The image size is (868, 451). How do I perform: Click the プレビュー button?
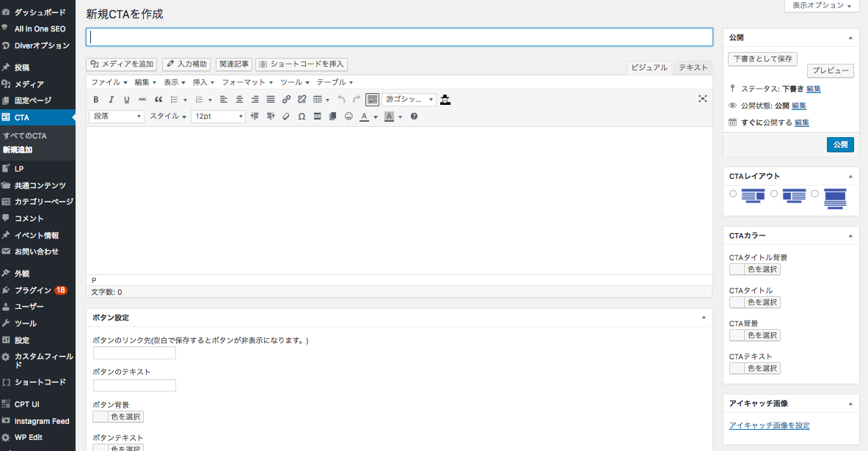pos(831,71)
